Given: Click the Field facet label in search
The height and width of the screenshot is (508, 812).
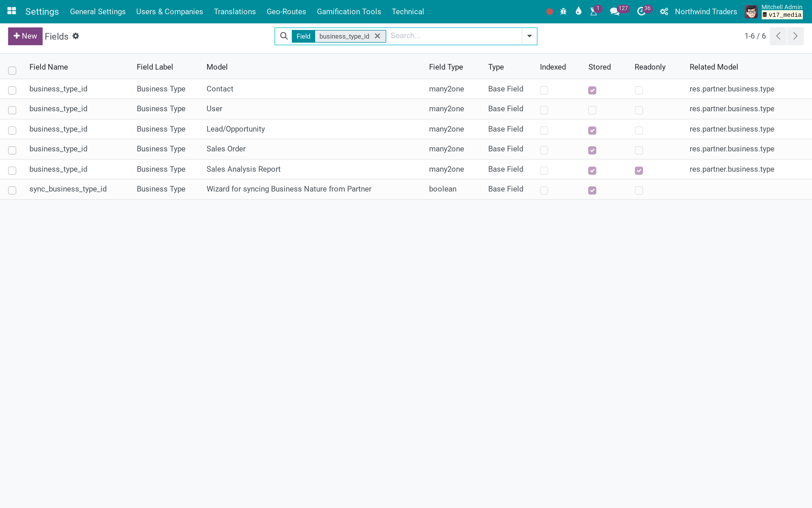Looking at the screenshot, I should [x=303, y=36].
